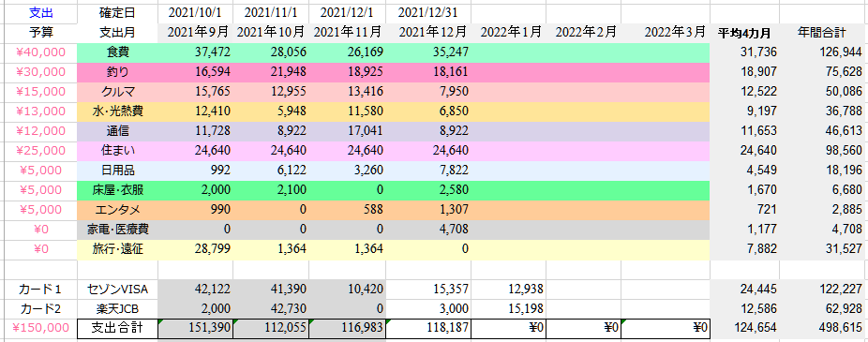Select the セゾンVISA value 42,122
This screenshot has width=868, height=342.
pos(195,289)
